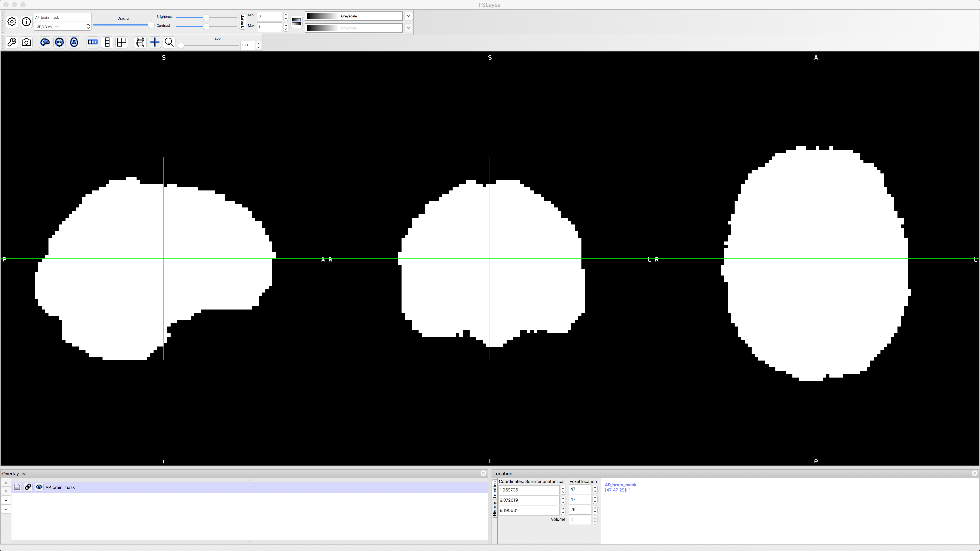
Task: Toggle the coronal canvas view
Action: pos(59,42)
